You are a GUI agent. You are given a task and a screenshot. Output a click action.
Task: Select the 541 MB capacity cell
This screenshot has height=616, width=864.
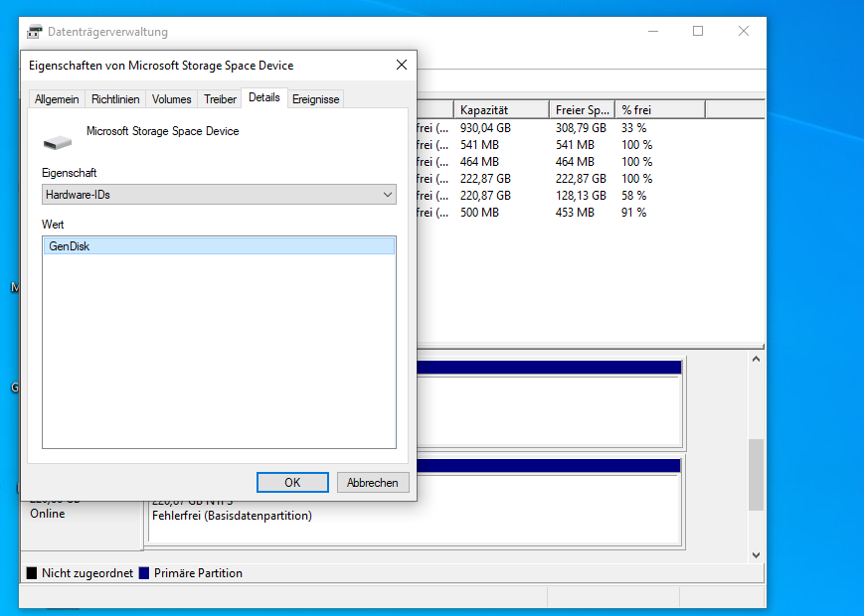pyautogui.click(x=479, y=145)
